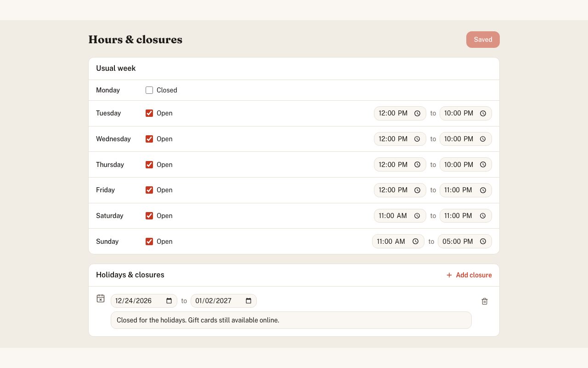This screenshot has width=588, height=368.
Task: Edit Sunday closing time 05:00 PM
Action: coord(465,241)
